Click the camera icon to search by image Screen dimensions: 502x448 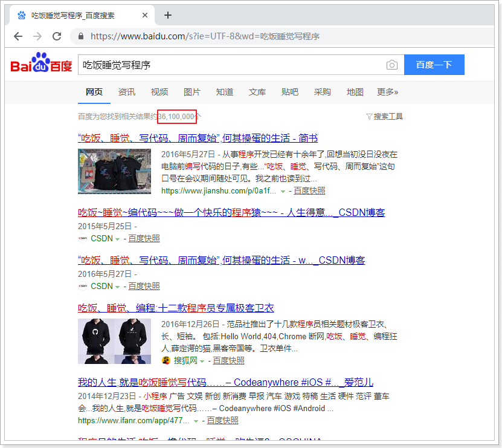pos(391,65)
